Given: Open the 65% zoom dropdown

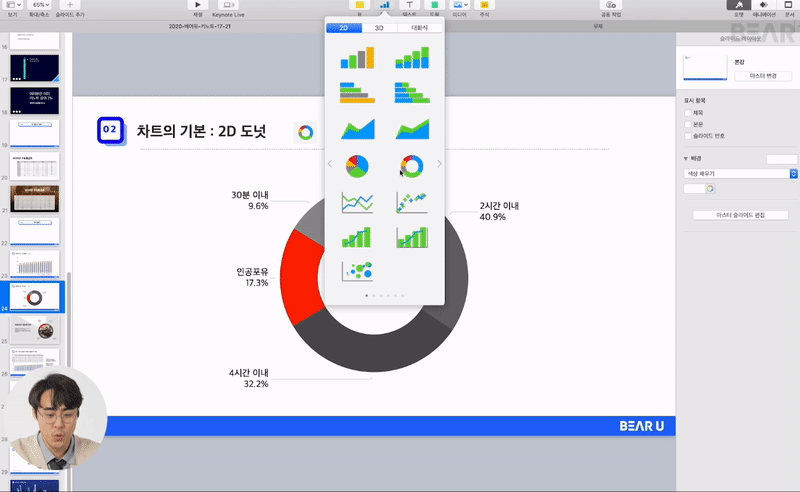Looking at the screenshot, I should click(x=40, y=5).
